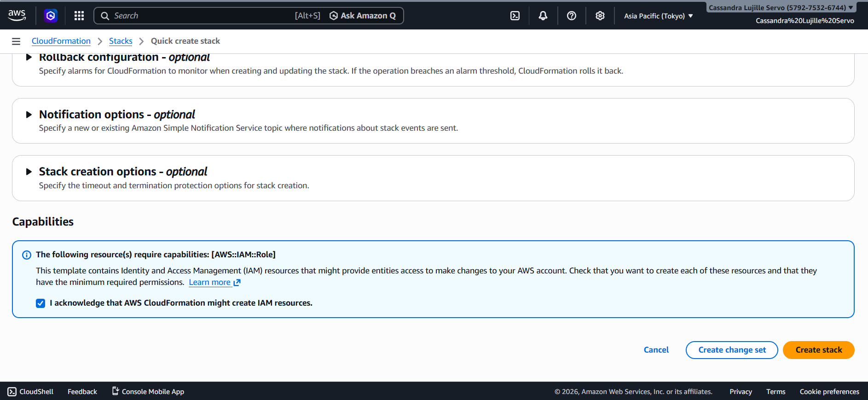Open the AWS home logo
The image size is (868, 400).
[17, 16]
